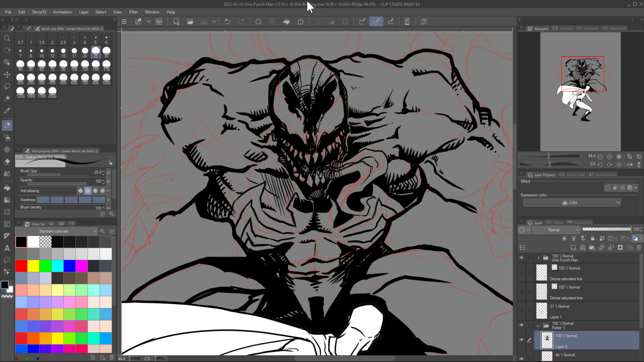The height and width of the screenshot is (362, 644).
Task: Open the Expression color dropdown
Action: (572, 202)
